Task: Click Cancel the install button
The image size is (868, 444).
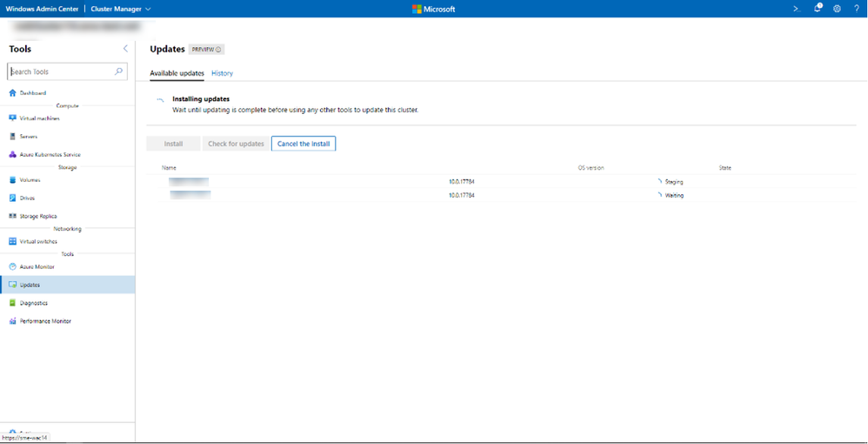Action: click(x=304, y=144)
